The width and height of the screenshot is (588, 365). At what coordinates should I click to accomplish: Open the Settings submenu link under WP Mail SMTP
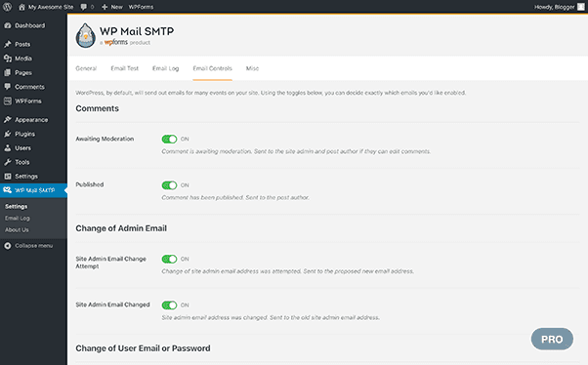point(17,207)
